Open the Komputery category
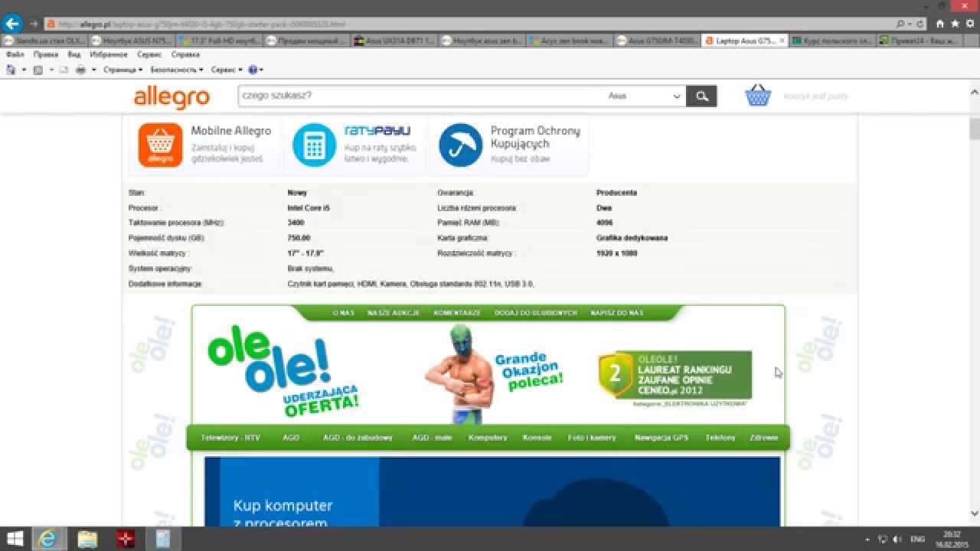980x551 pixels. pyautogui.click(x=488, y=438)
